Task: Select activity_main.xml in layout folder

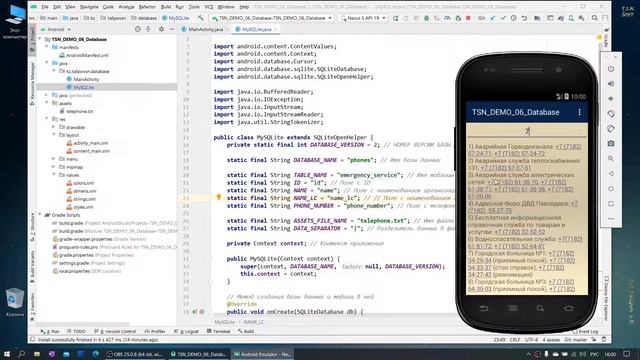Action: [88, 143]
